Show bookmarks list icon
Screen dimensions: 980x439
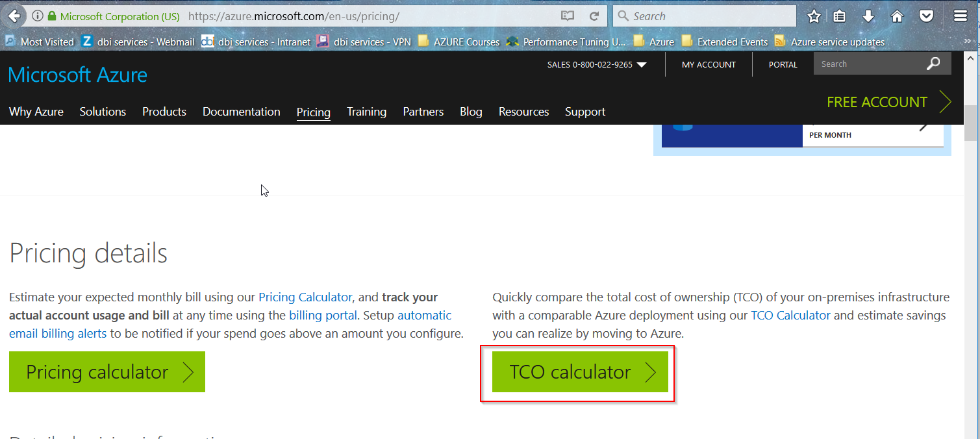coord(839,16)
